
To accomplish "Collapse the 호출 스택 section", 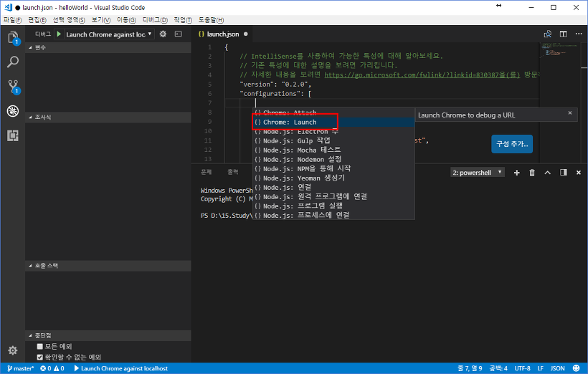I will pos(108,266).
